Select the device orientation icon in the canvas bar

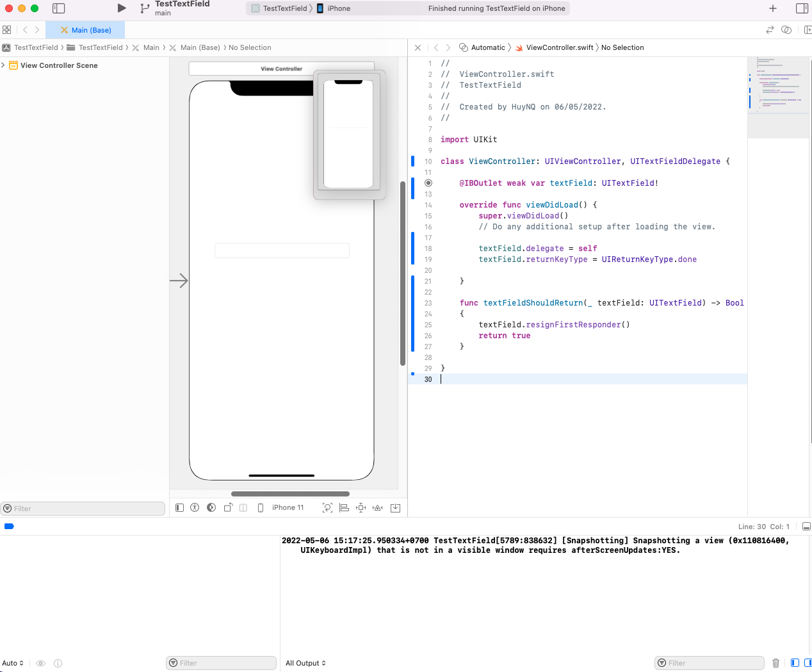point(228,507)
